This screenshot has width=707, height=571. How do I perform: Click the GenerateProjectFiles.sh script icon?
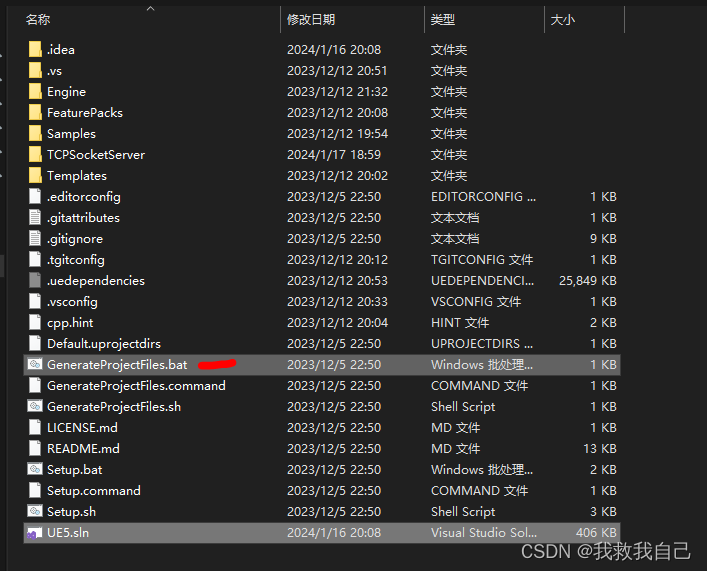tap(35, 406)
